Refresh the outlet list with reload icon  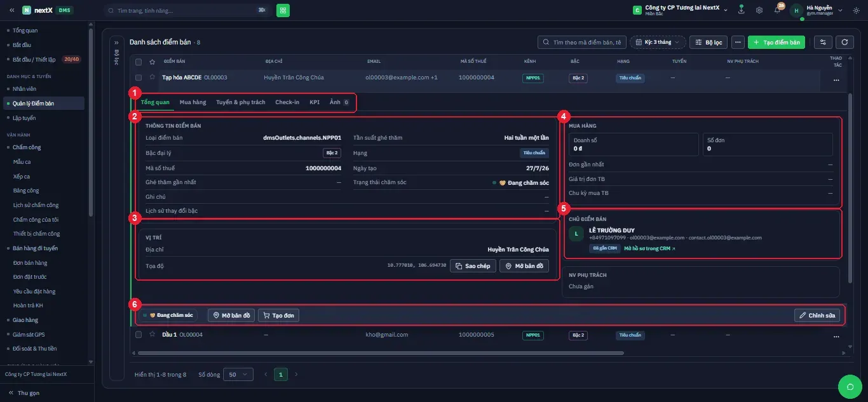tap(844, 42)
